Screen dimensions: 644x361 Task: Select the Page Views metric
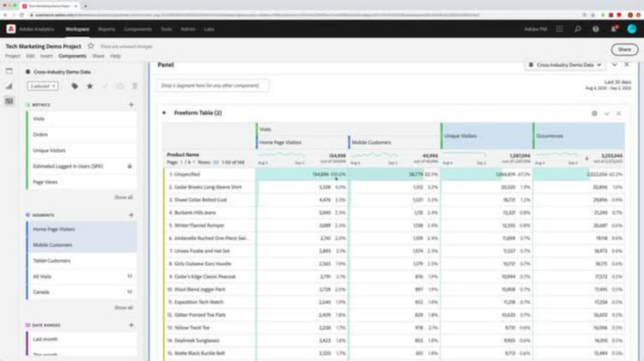82,182
